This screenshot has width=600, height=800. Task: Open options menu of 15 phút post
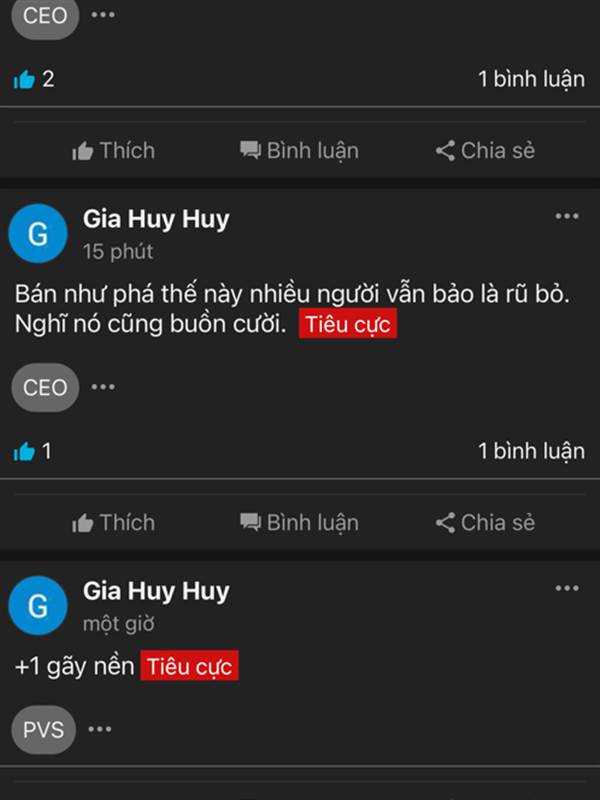(x=567, y=216)
